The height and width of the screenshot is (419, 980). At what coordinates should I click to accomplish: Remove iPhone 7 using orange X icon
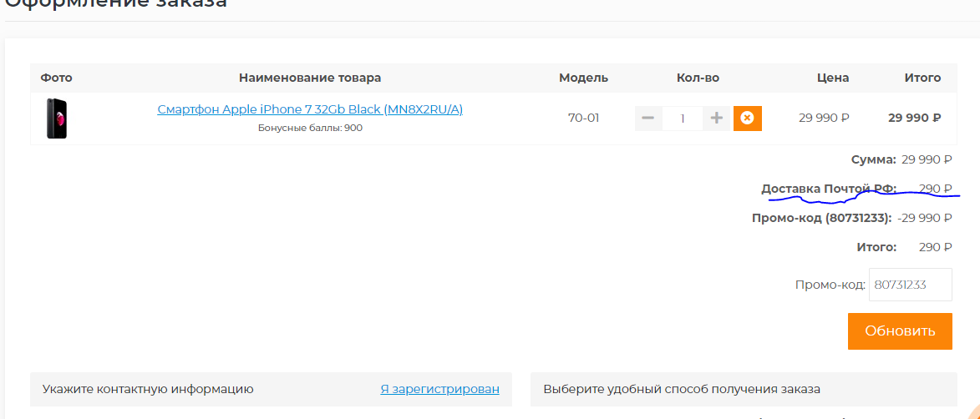coord(747,118)
